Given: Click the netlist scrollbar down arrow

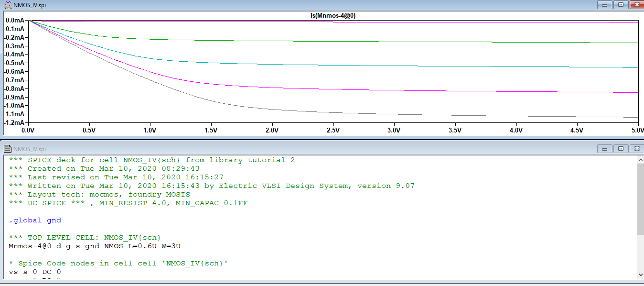Looking at the screenshot, I should click(x=640, y=275).
